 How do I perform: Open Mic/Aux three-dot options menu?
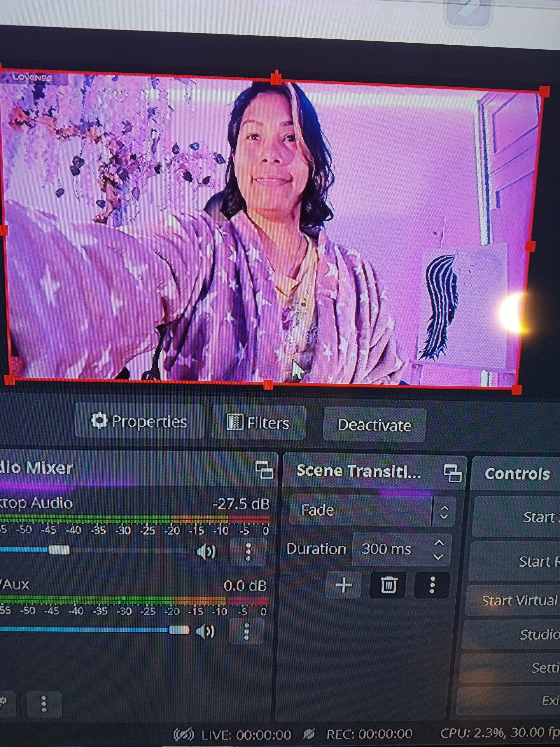pos(246,631)
